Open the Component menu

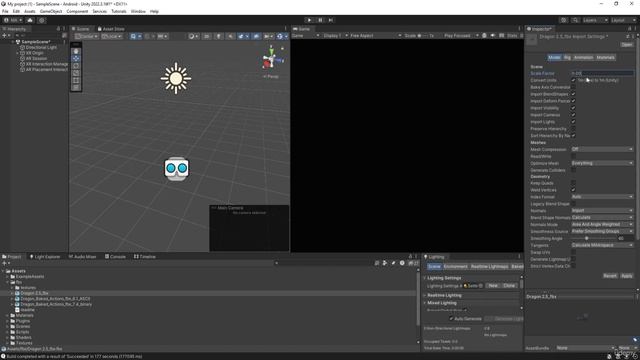[77, 11]
